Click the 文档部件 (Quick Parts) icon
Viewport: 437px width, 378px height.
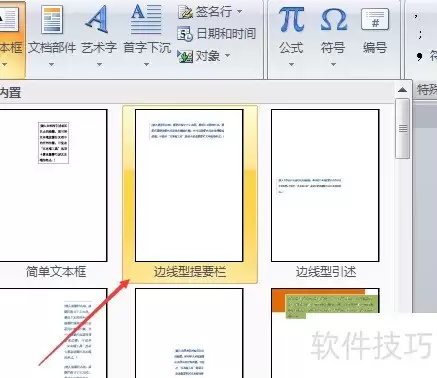coord(52,20)
